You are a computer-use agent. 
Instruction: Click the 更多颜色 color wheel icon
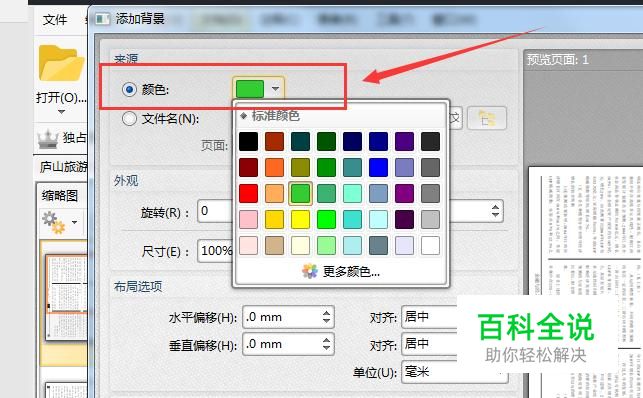310,271
